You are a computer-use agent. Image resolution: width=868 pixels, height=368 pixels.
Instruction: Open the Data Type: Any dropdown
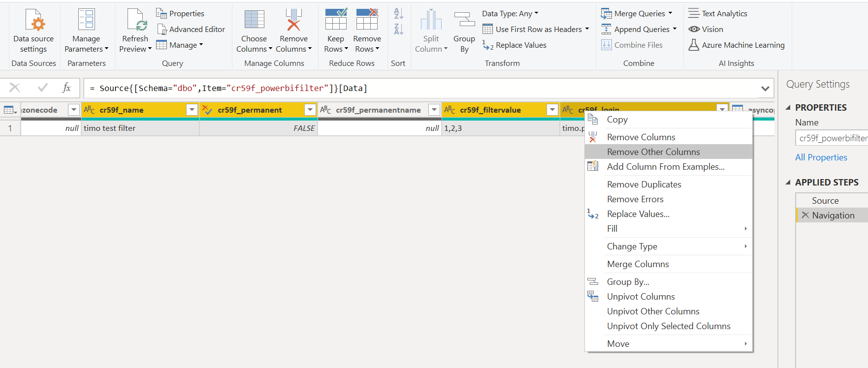pyautogui.click(x=510, y=14)
